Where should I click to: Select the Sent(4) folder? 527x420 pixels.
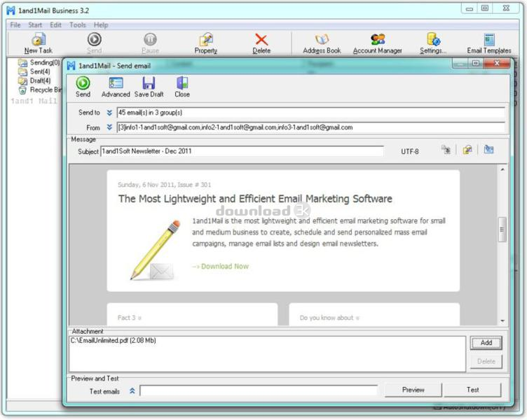(34, 71)
